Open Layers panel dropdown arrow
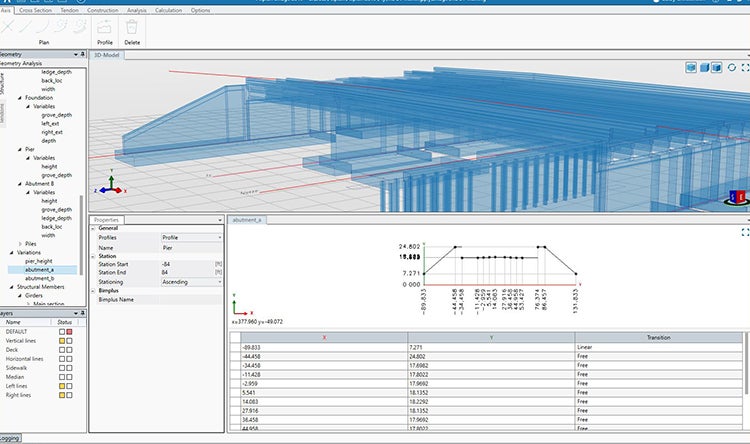 click(x=76, y=313)
